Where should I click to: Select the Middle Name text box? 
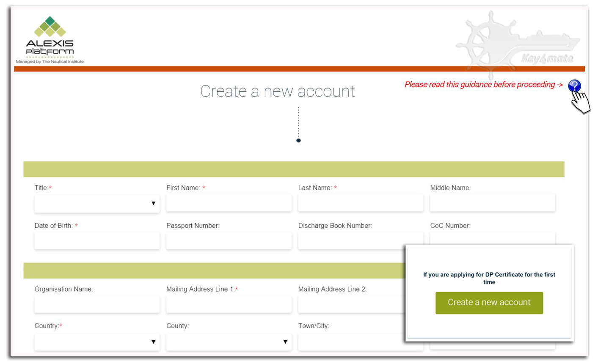(492, 204)
